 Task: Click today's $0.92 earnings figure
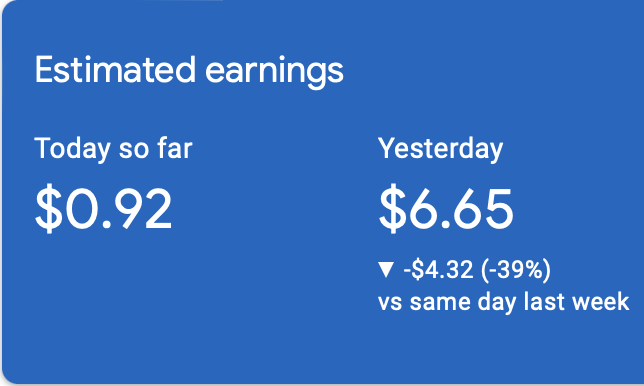(x=104, y=209)
